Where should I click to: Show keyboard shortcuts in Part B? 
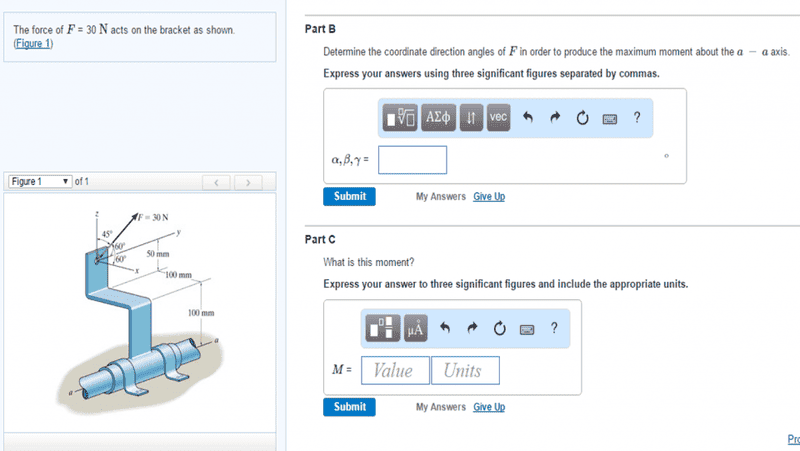click(608, 118)
